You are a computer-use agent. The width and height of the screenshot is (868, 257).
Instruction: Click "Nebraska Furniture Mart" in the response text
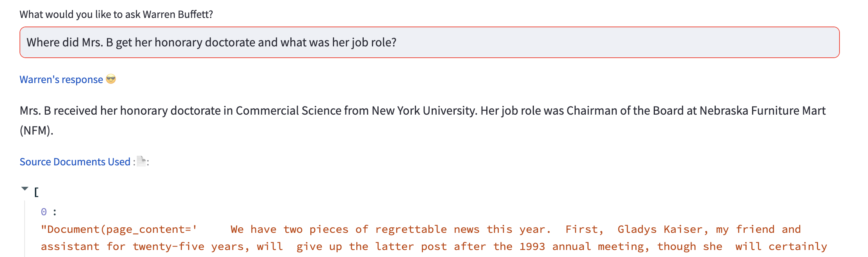point(762,111)
